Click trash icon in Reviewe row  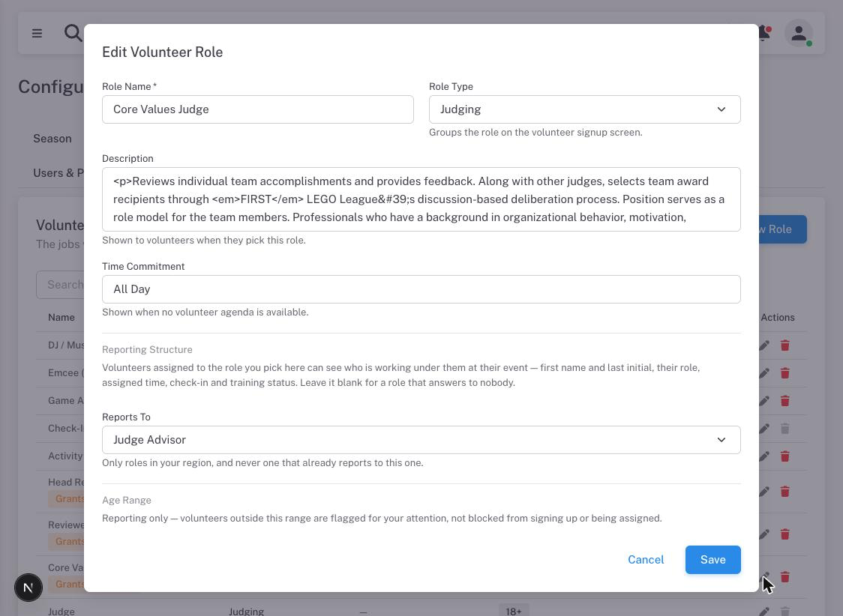(785, 534)
